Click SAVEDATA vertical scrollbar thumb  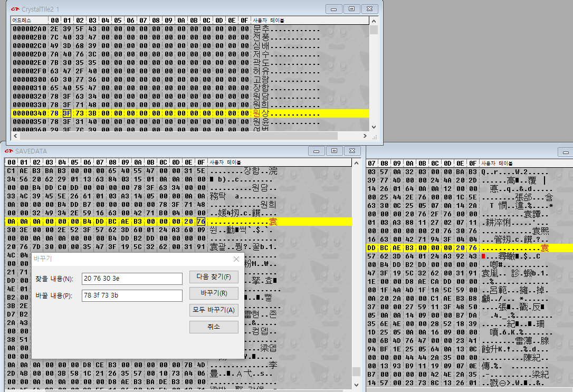tap(356, 371)
